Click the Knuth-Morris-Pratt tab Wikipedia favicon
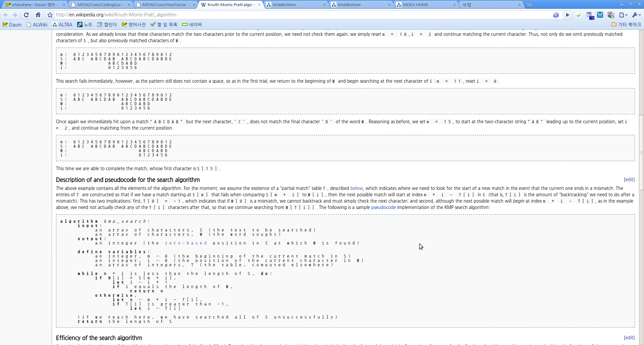Screen dimensions: 644x345 click(x=204, y=5)
